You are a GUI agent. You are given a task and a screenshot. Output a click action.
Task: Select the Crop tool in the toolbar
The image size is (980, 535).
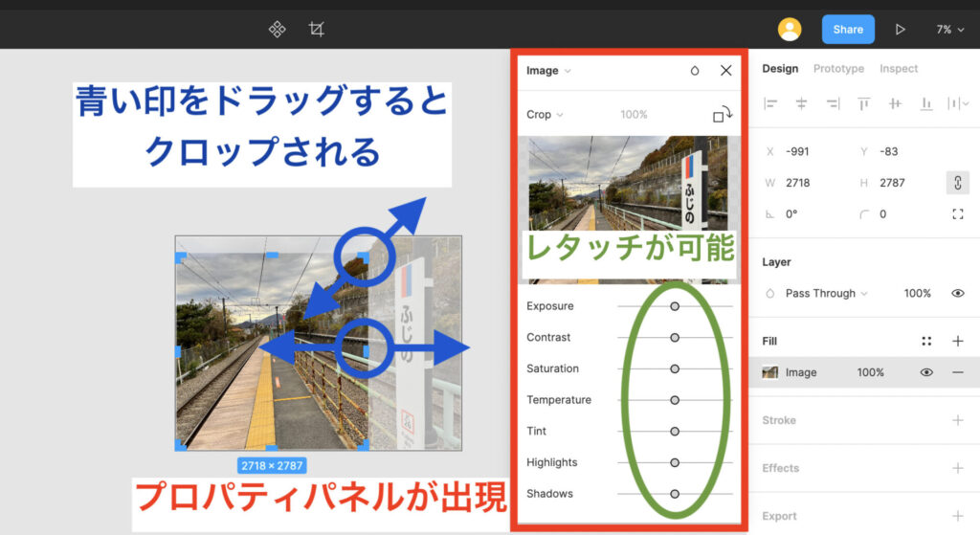click(316, 30)
